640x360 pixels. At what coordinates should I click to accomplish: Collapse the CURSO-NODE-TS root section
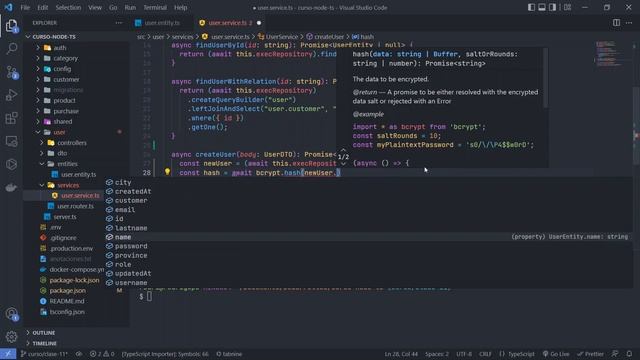point(54,37)
